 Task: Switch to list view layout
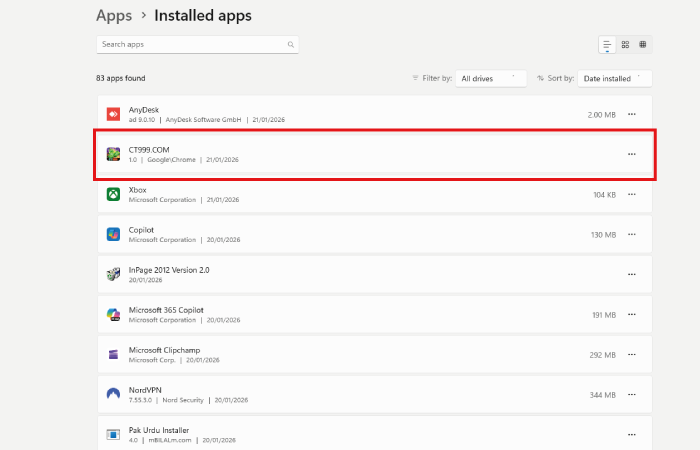click(x=607, y=45)
